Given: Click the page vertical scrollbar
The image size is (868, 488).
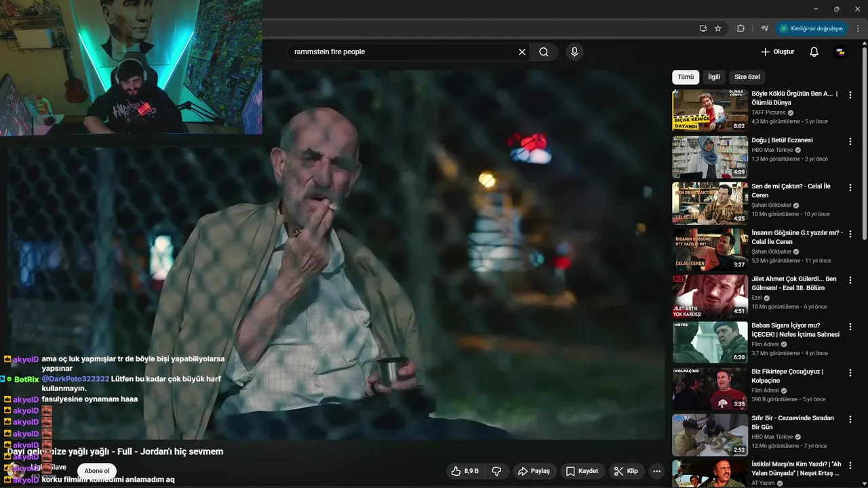Looking at the screenshot, I should 865,142.
